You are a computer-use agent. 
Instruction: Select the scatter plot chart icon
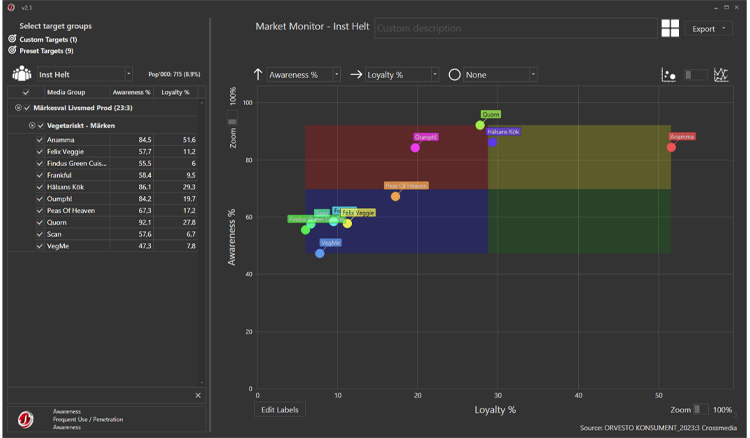669,75
